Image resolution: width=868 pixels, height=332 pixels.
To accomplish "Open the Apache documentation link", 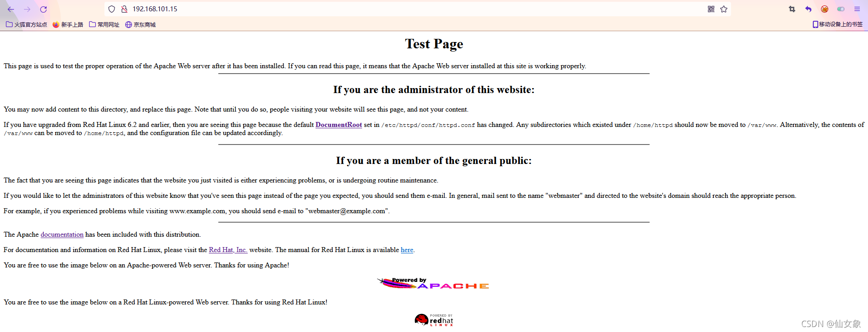I will coord(62,234).
